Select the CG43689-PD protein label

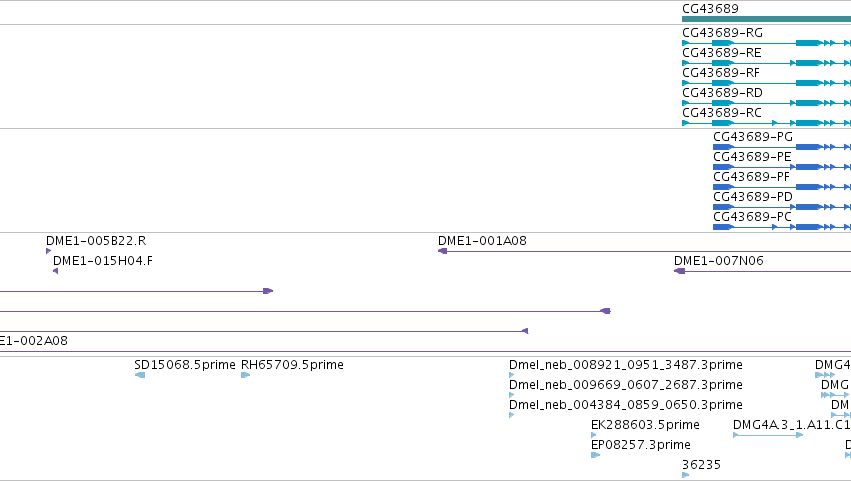753,197
